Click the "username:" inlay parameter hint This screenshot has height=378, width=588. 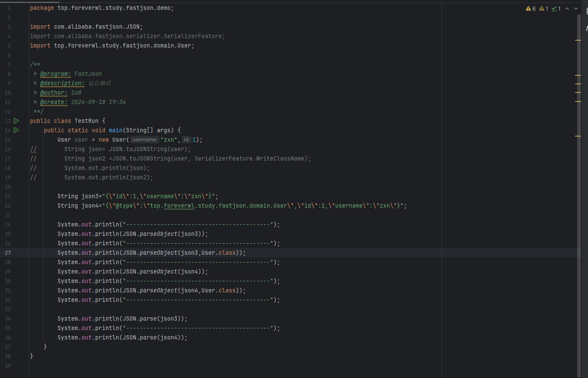(145, 140)
